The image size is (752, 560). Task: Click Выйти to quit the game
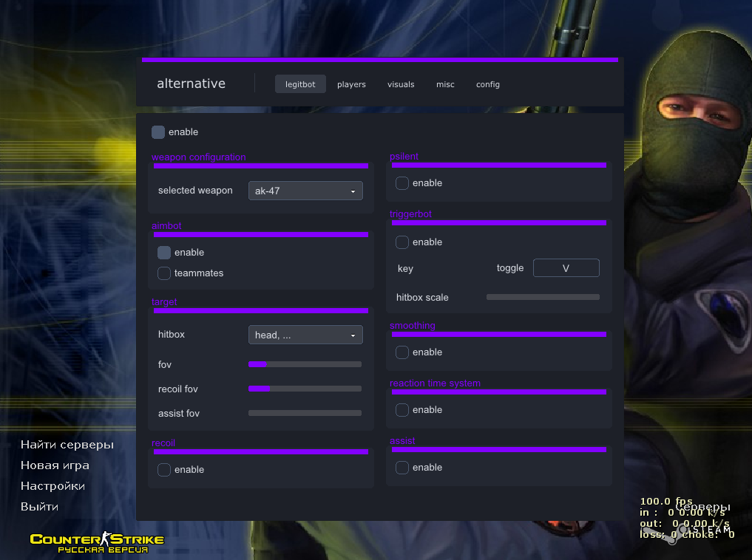pyautogui.click(x=39, y=506)
